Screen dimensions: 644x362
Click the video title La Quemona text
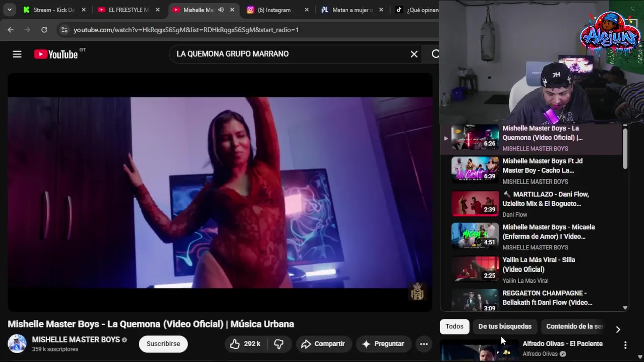coord(151,324)
